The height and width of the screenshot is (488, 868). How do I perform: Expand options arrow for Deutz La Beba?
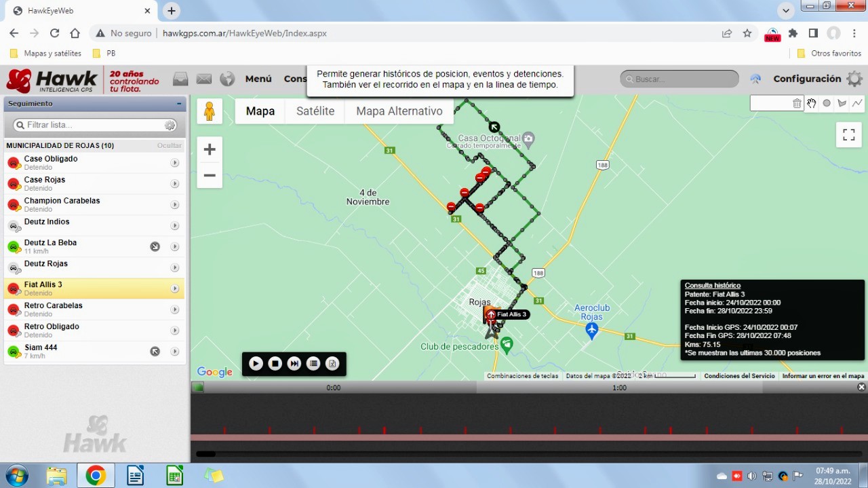[175, 247]
